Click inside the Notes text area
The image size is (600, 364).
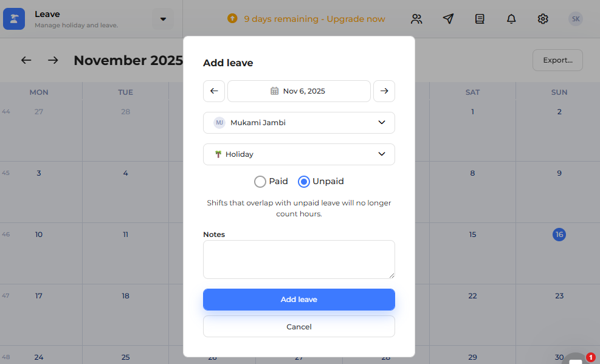click(298, 258)
